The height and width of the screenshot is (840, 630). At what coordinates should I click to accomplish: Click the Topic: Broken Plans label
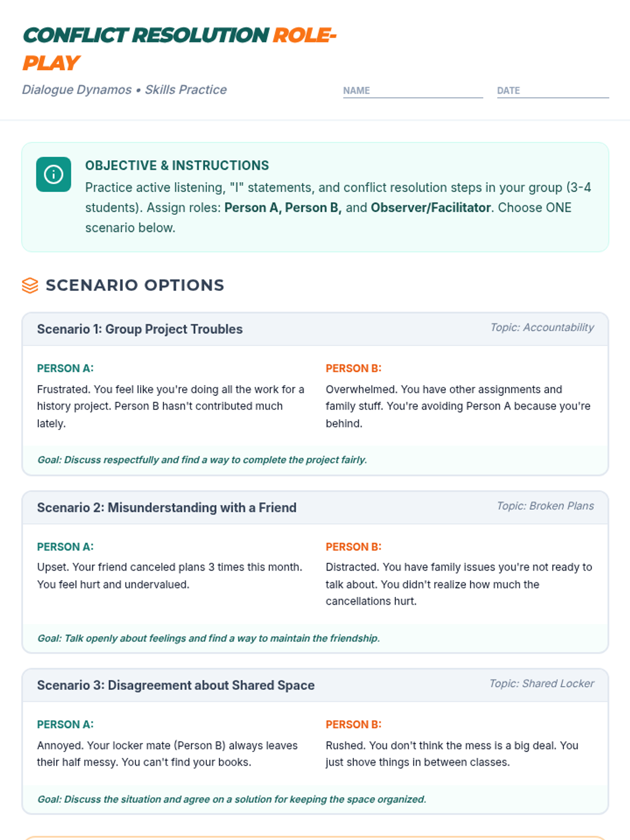(x=545, y=506)
